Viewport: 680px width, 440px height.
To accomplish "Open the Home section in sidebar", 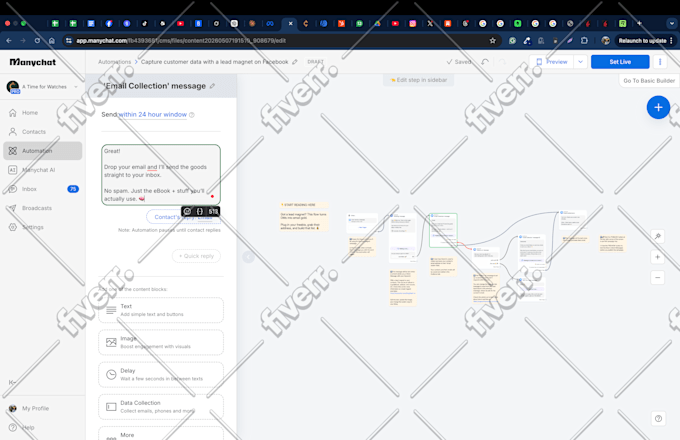I will point(29,113).
